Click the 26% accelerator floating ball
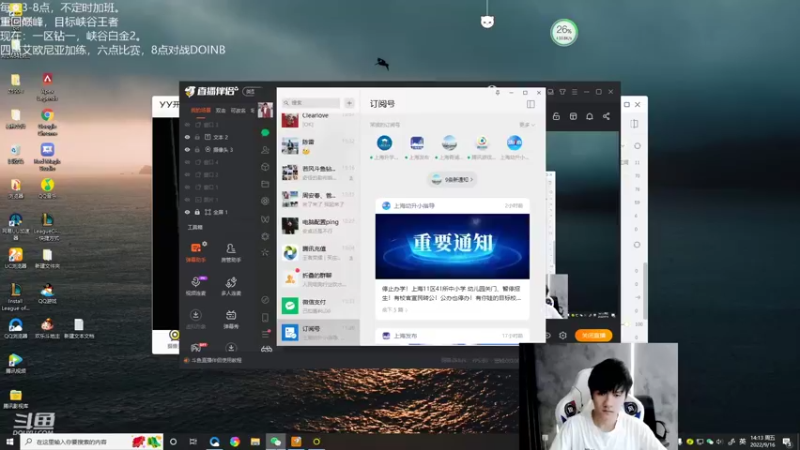Viewport: 800px width, 450px height. pyautogui.click(x=564, y=33)
